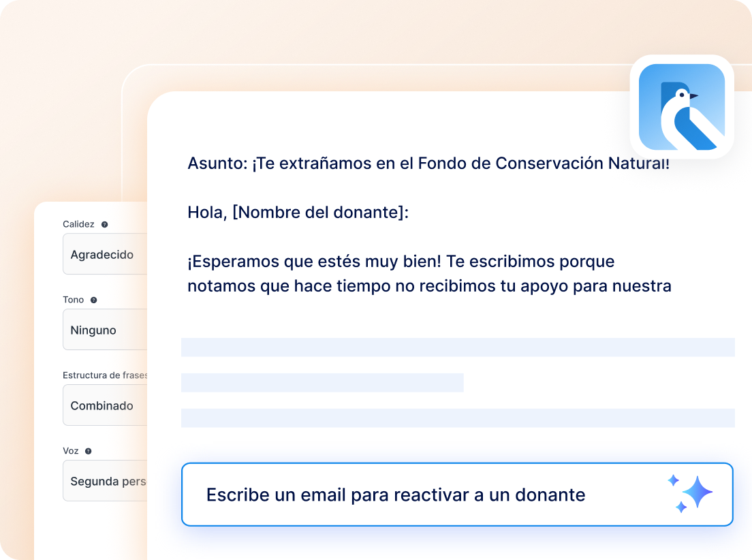Open help tooltip icon next to Calidez
Viewport: 752px width, 560px height.
104,225
